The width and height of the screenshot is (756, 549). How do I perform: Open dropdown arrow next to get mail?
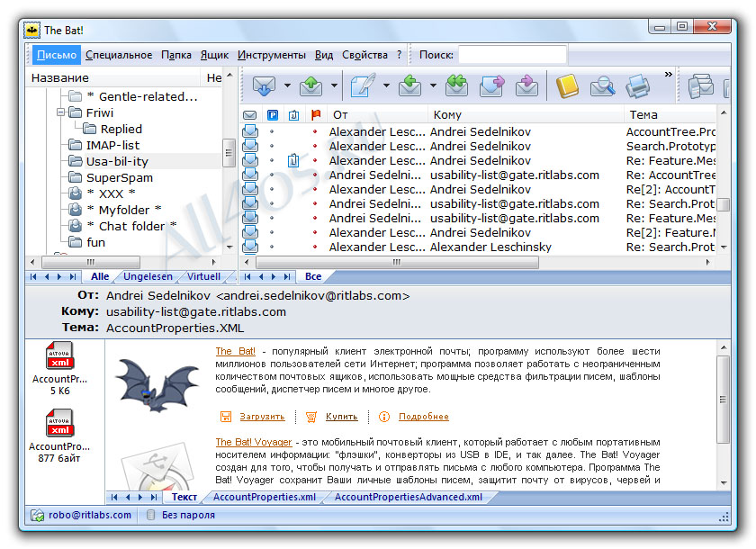coord(287,85)
